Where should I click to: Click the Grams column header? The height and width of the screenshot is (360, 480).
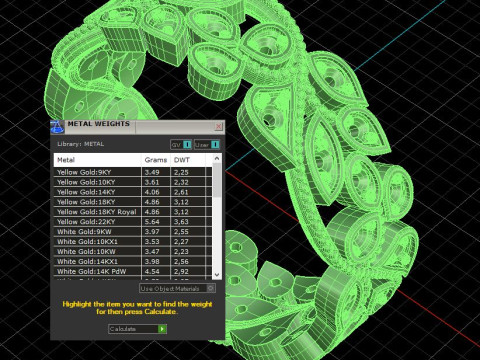156,160
